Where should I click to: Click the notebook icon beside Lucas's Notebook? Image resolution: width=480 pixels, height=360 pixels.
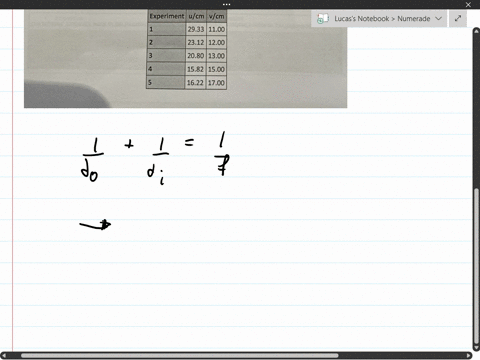point(322,19)
